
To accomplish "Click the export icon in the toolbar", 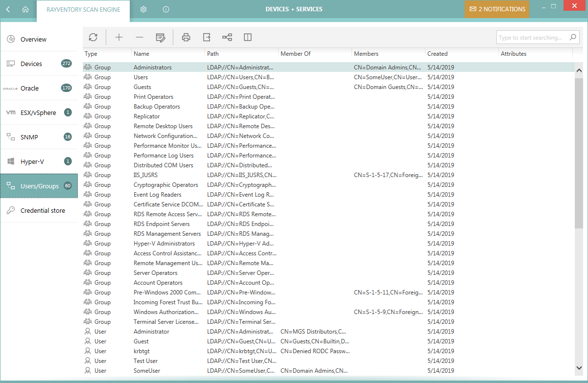I will pyautogui.click(x=206, y=37).
